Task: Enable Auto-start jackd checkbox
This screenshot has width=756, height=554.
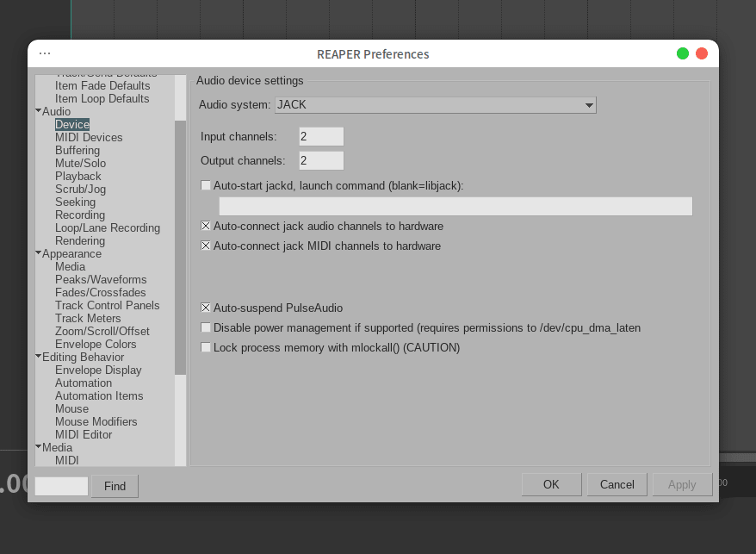Action: [206, 185]
